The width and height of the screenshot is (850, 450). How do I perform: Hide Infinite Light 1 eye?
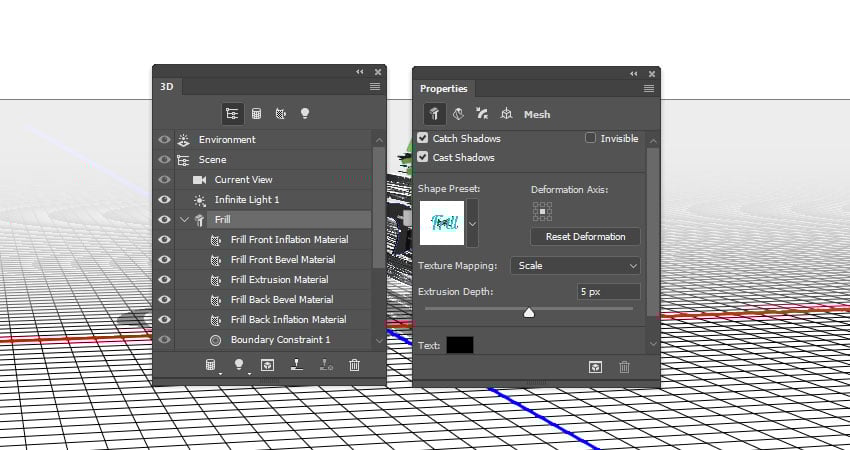click(164, 200)
